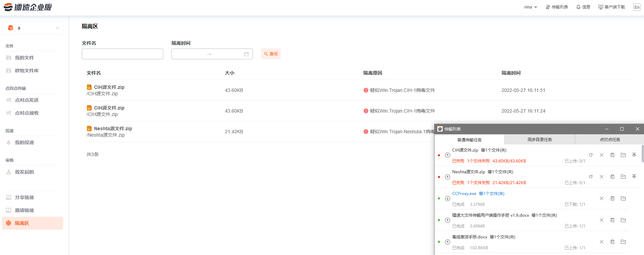Remove the 离线激活手册.docx transfer task
Viewport: 644px width, 255px height.
tap(602, 242)
